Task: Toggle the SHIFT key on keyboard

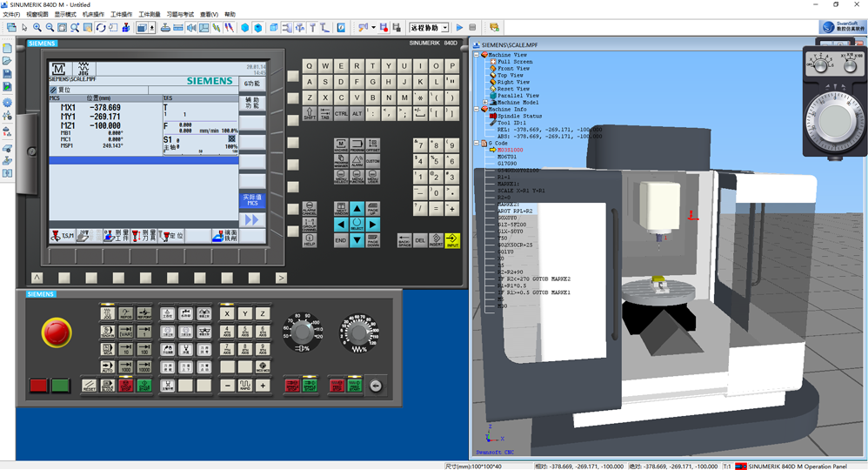Action: coord(309,113)
